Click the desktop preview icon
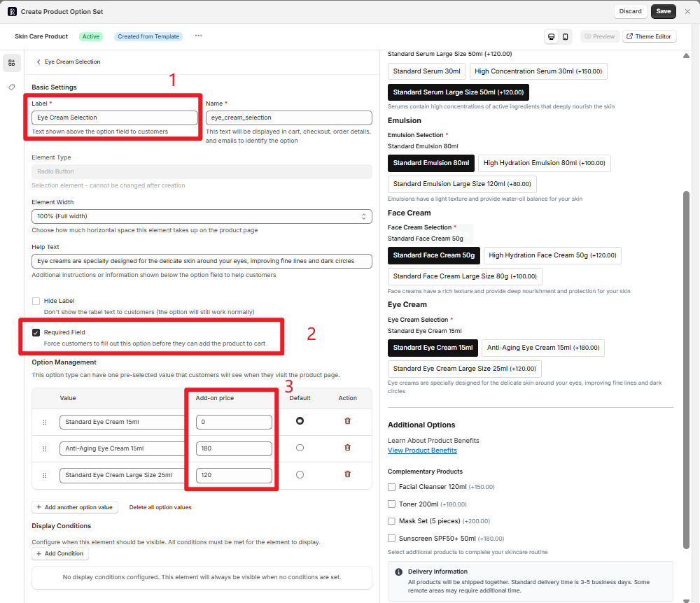 tap(552, 36)
